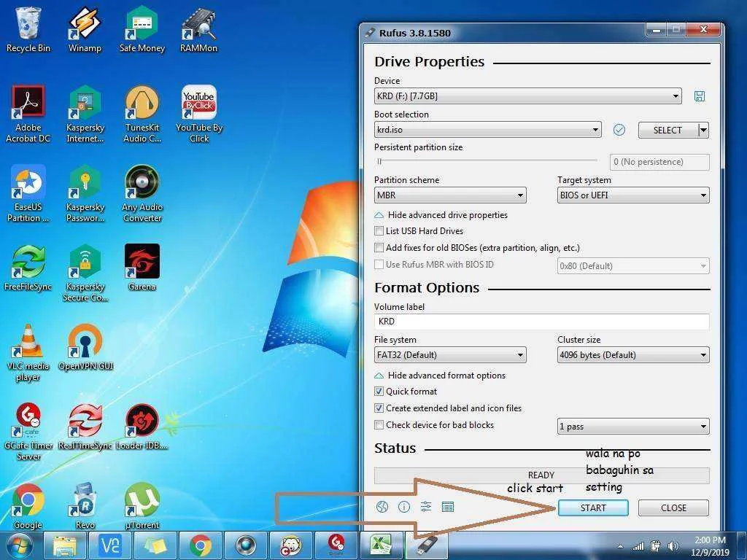Open Sticky Notes on the taskbar
Screen dimensions: 747x560
[155, 545]
